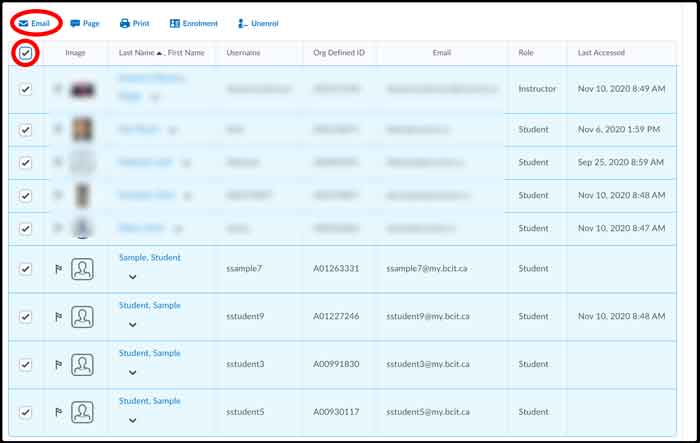Uncheck the checkbox for the ssample7 row

25,268
